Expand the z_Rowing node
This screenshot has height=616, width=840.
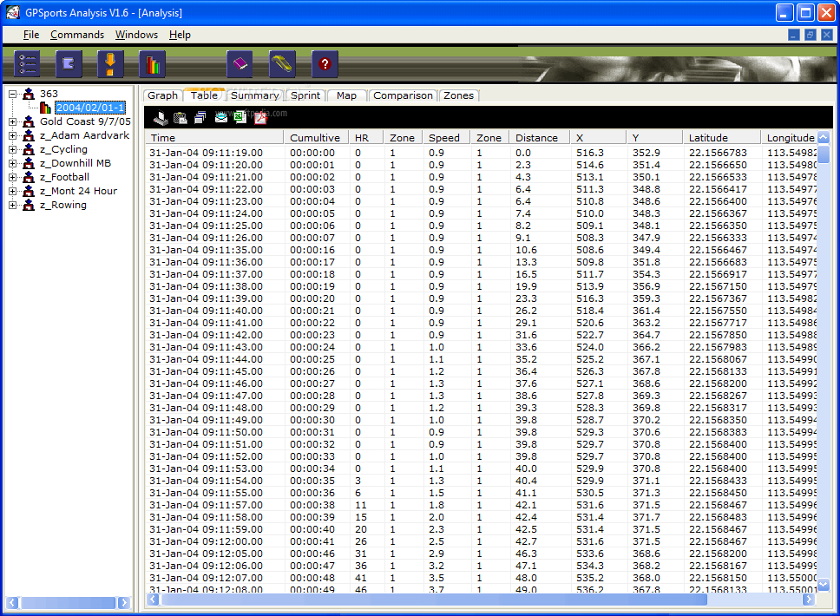tap(12, 205)
